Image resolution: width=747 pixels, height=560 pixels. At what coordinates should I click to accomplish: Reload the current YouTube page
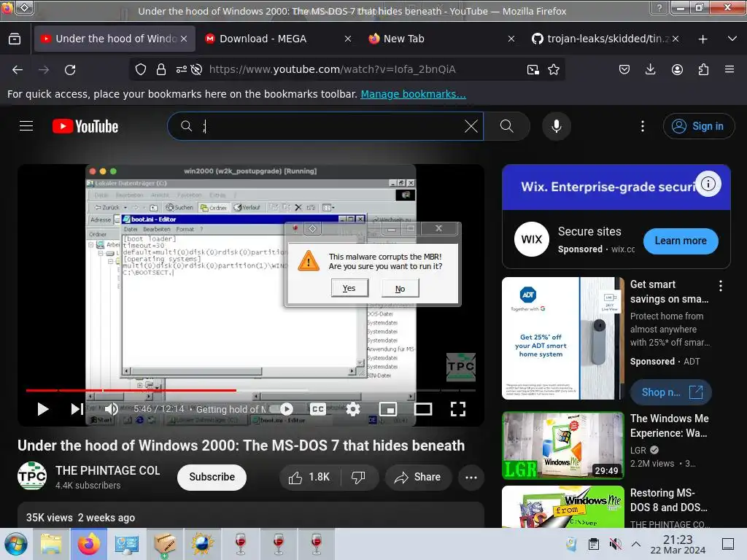click(70, 70)
